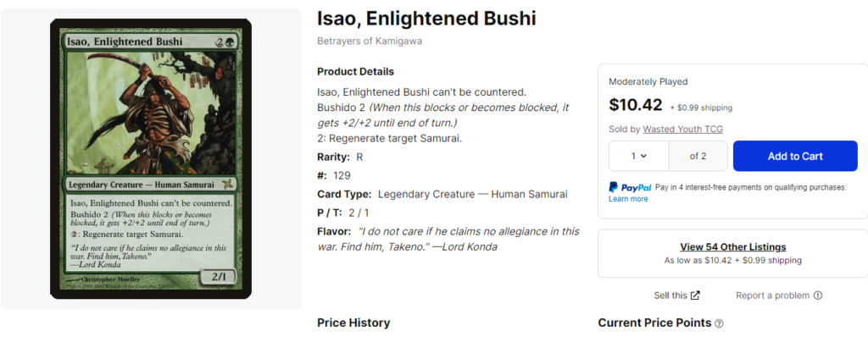Click the Isao, Enlightened Bushi page title
Viewport: 868px width, 337px height.
(x=426, y=19)
